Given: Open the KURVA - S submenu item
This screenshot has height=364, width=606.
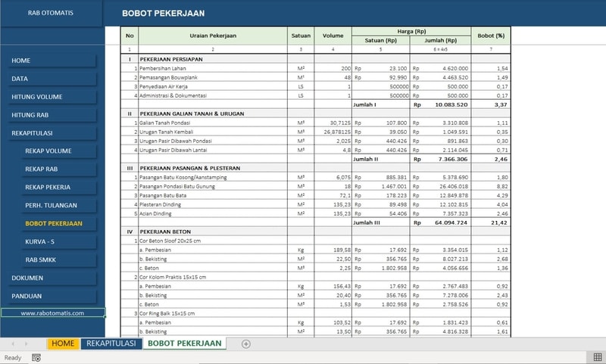Looking at the screenshot, I should (x=59, y=241).
